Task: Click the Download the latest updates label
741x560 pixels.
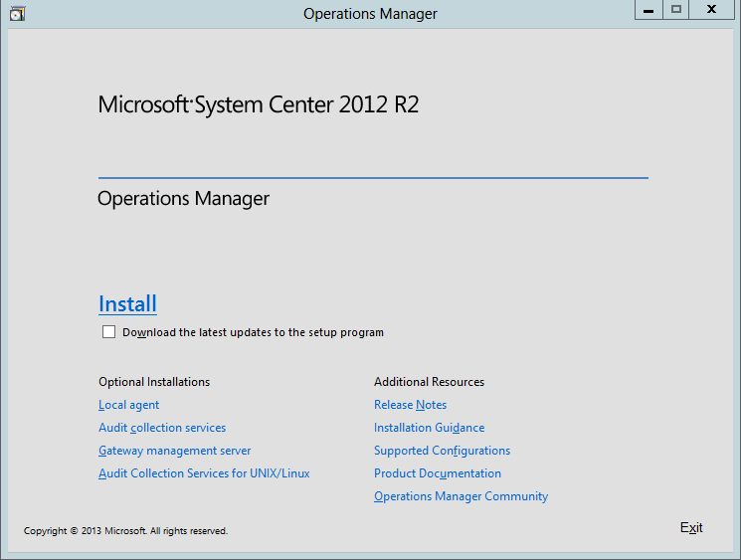Action: pos(253,332)
